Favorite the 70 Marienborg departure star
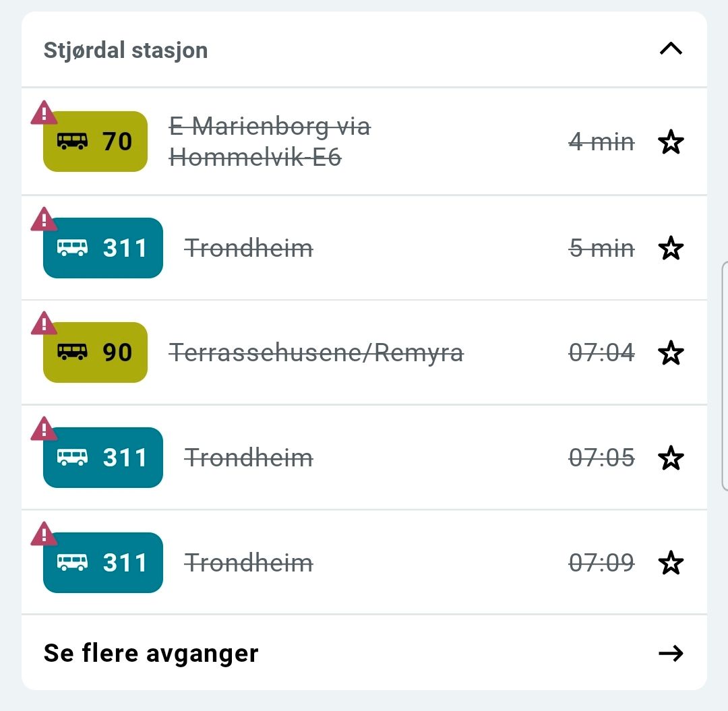The height and width of the screenshot is (711, 728). coord(671,143)
